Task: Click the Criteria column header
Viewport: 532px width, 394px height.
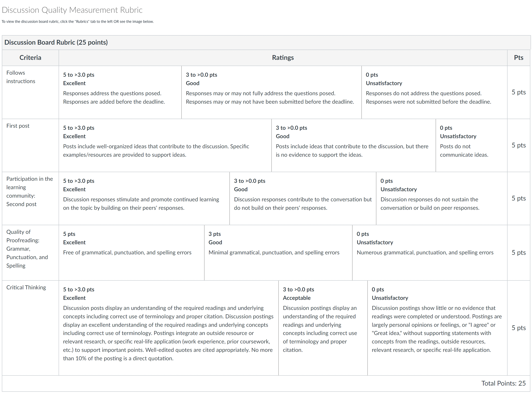Action: 30,58
